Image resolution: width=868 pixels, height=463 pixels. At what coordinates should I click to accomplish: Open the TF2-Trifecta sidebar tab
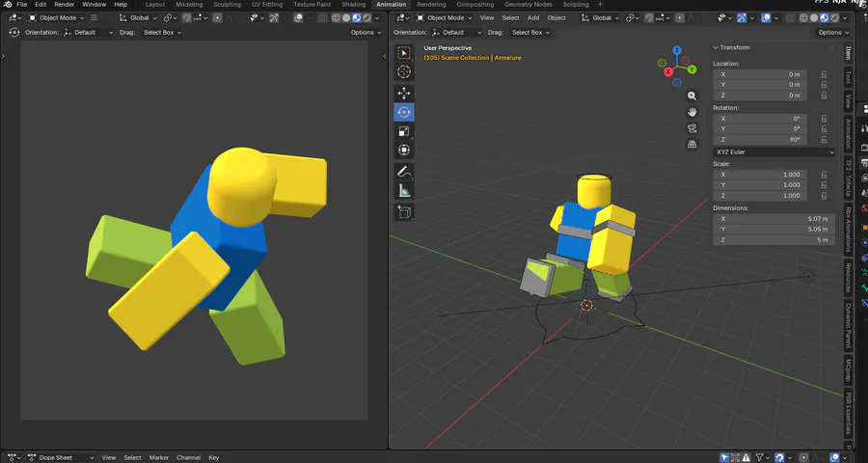coord(848,177)
